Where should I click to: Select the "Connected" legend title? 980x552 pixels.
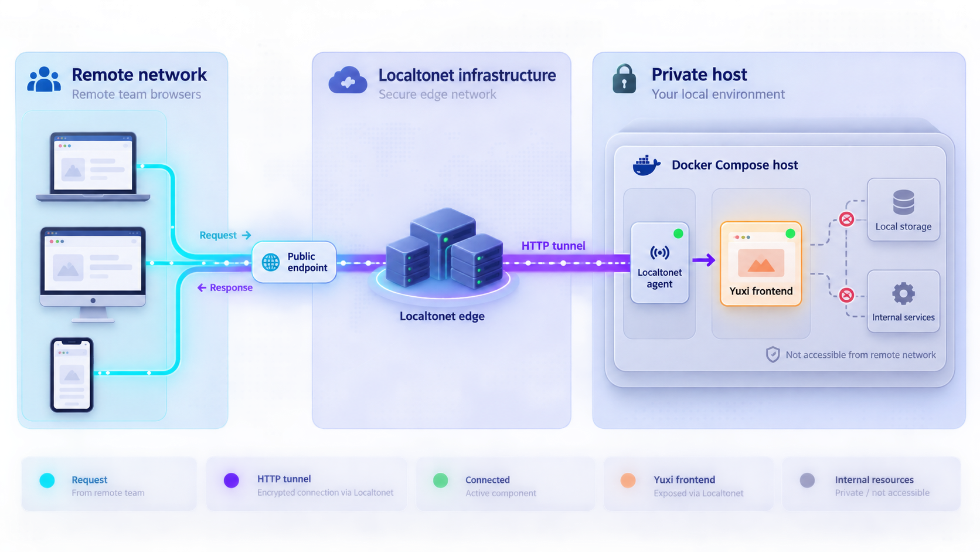(x=488, y=480)
